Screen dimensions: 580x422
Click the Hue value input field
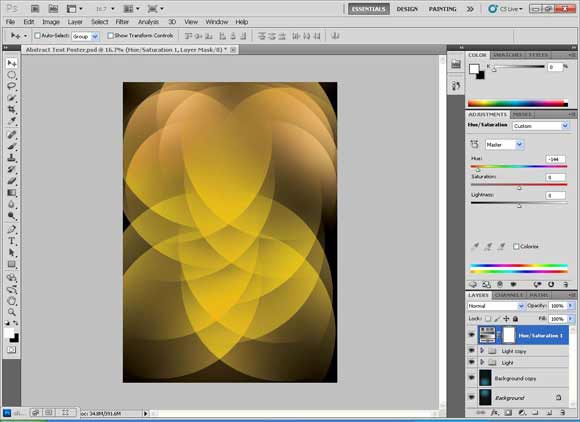pos(555,159)
